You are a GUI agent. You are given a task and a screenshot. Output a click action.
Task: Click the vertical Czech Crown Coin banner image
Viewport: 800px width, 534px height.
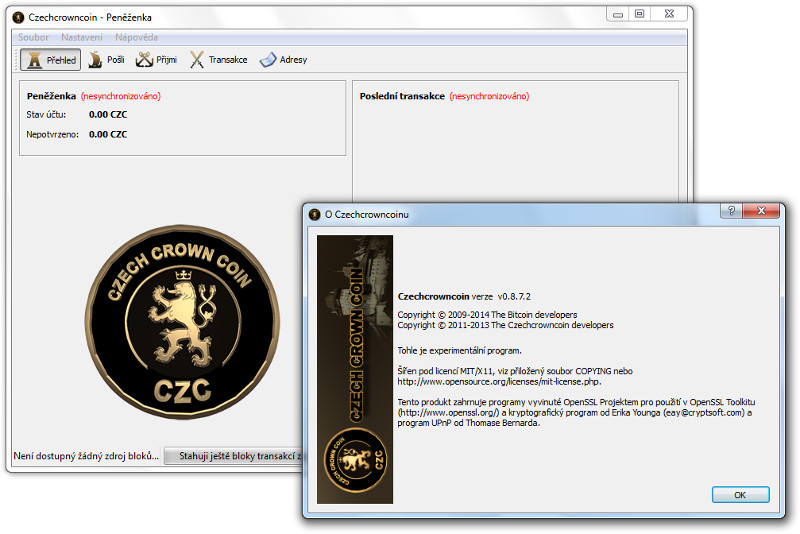pos(355,369)
